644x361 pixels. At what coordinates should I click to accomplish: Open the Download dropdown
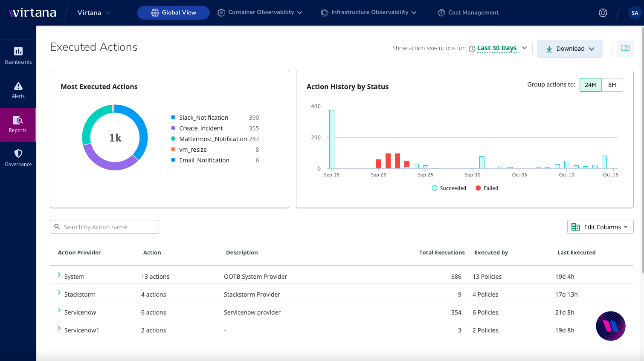[x=570, y=49]
